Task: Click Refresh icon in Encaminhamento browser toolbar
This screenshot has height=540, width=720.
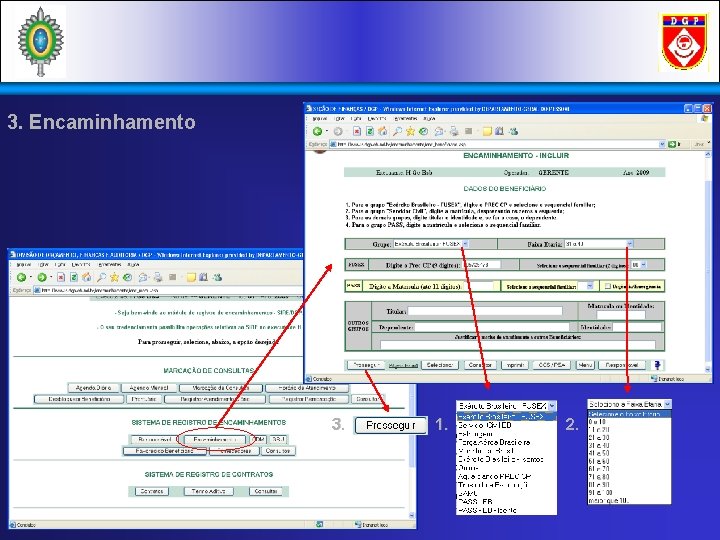Action: point(370,131)
